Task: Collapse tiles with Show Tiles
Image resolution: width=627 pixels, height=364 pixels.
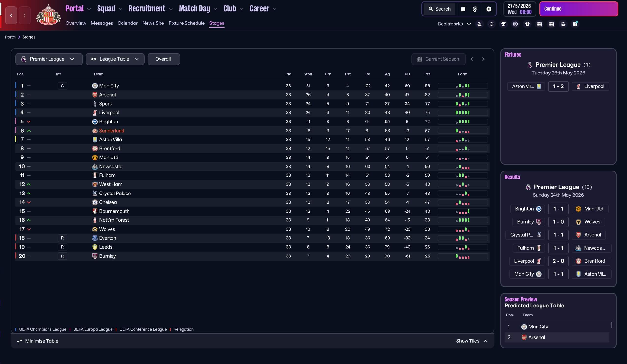Action: click(471, 341)
